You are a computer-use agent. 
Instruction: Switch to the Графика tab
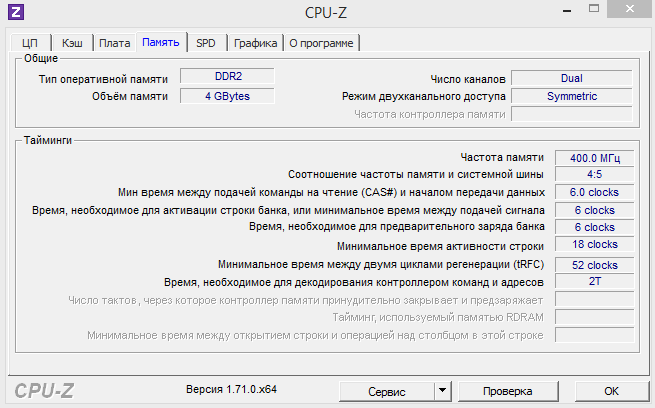tap(255, 43)
